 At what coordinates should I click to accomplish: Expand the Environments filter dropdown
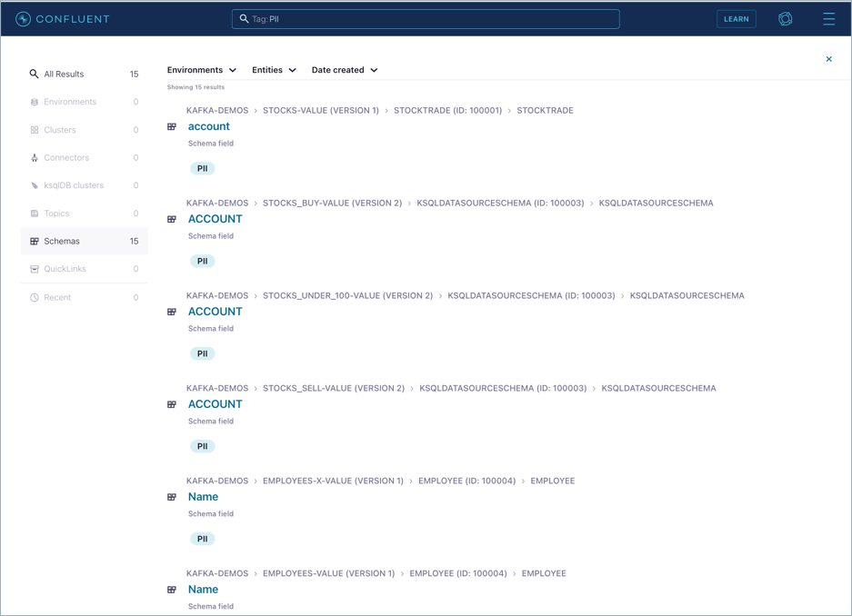202,70
